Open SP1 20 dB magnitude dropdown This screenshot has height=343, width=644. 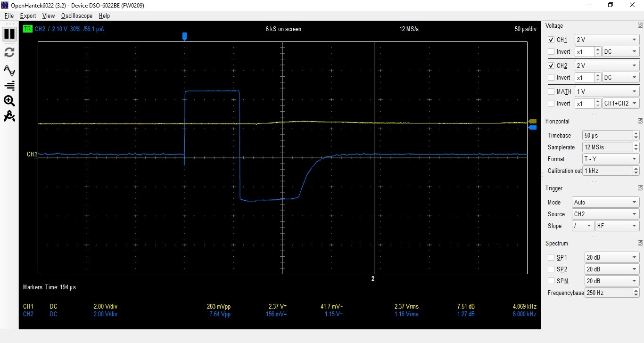click(612, 258)
